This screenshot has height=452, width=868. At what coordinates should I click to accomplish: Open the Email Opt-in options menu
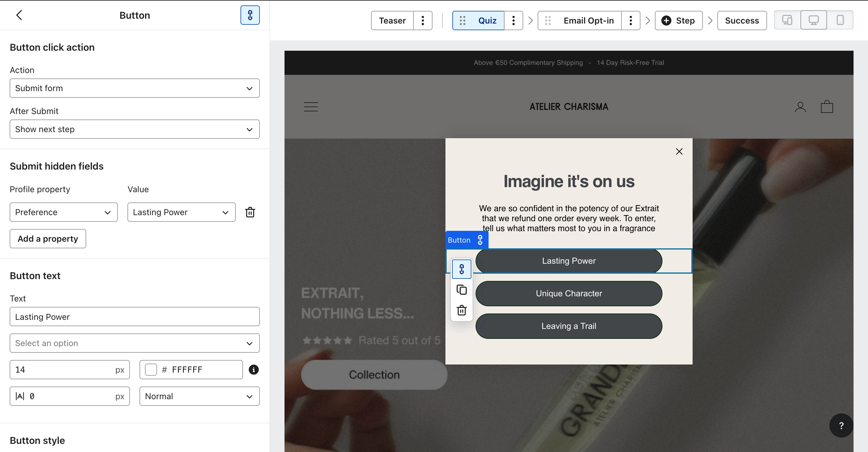pos(631,21)
